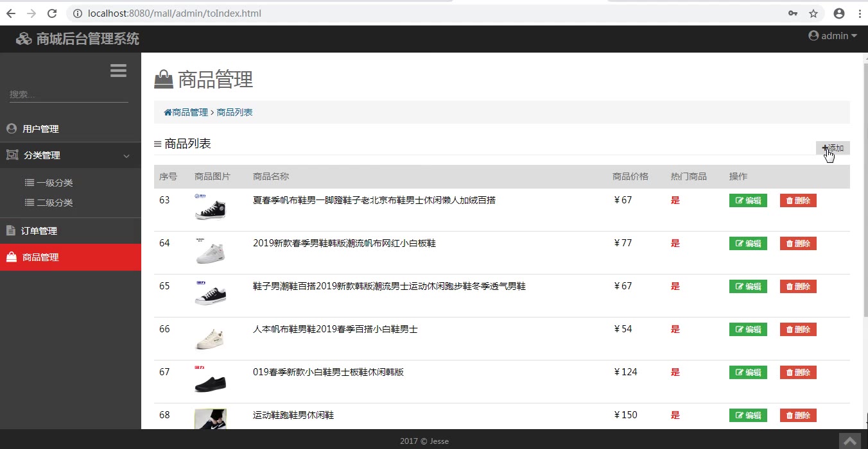Screen dimensions: 868x449
Task: Click 编辑 for product 64
Action: [748, 244]
